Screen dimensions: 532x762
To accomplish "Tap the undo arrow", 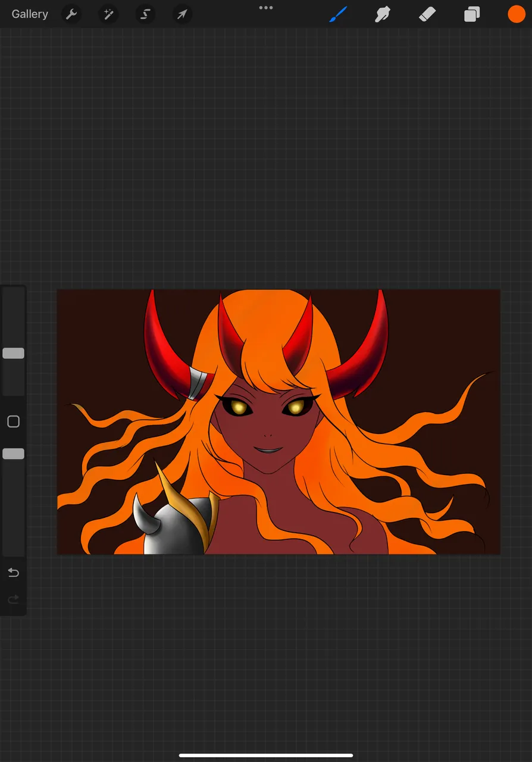I will (13, 573).
